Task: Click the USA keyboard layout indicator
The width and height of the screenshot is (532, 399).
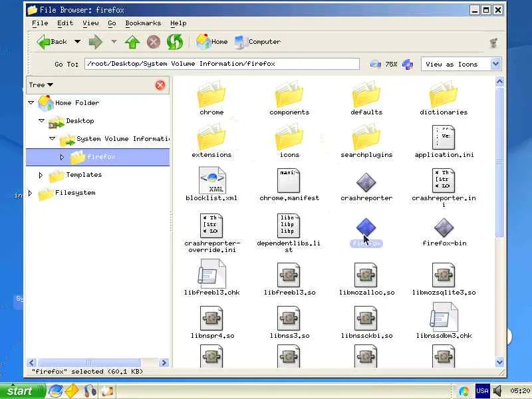Action: (482, 391)
